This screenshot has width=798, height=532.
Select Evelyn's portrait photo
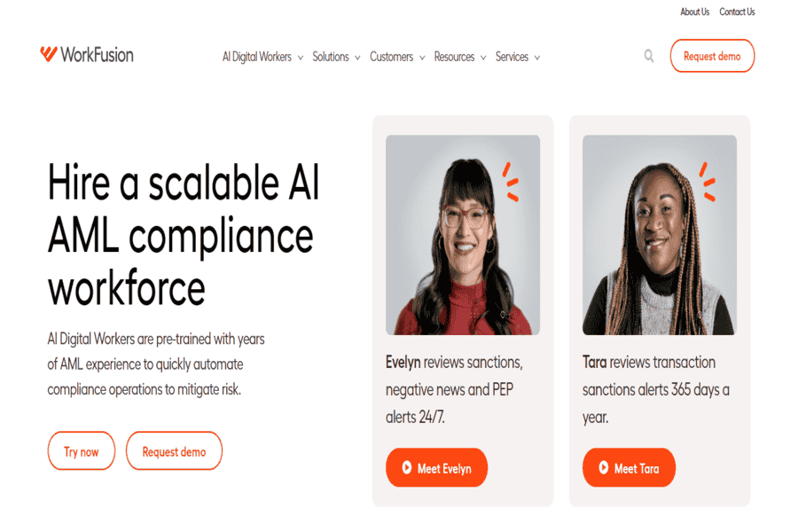click(463, 235)
